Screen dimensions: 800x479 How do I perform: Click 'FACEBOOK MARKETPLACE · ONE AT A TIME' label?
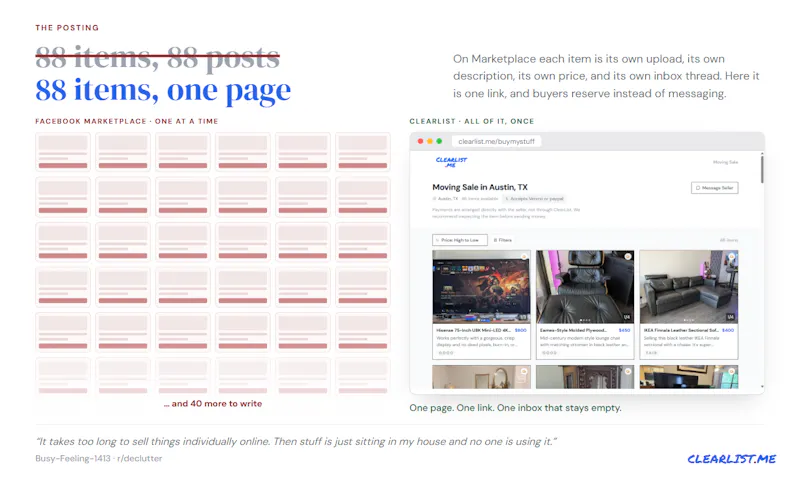click(127, 121)
